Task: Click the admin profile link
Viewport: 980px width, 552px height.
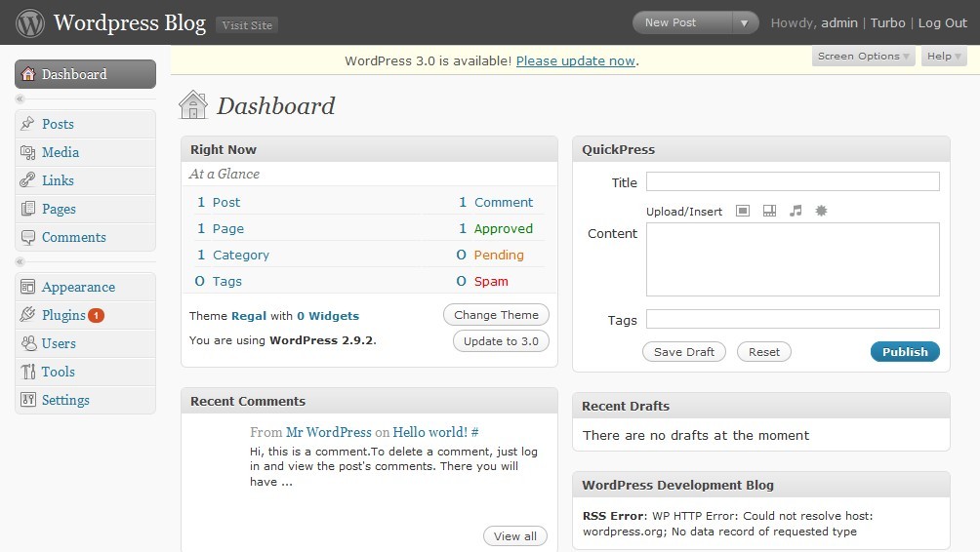Action: click(838, 23)
